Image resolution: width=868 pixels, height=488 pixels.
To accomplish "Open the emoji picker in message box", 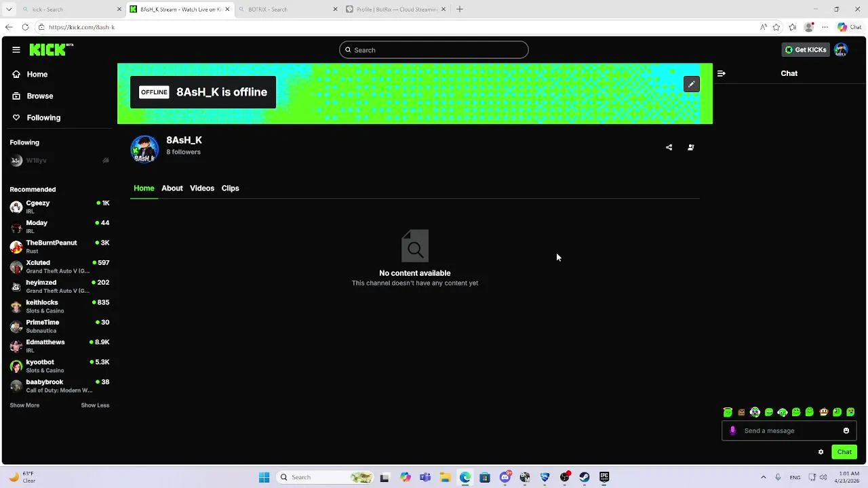I will [x=846, y=430].
